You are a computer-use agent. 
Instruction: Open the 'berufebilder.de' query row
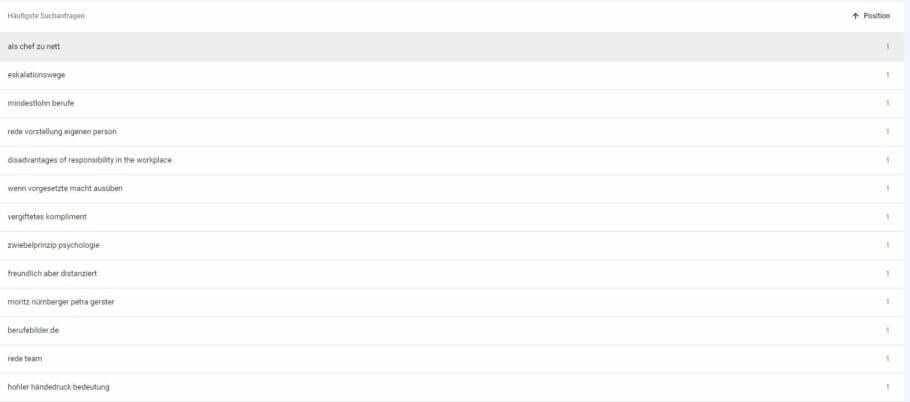pyautogui.click(x=34, y=330)
